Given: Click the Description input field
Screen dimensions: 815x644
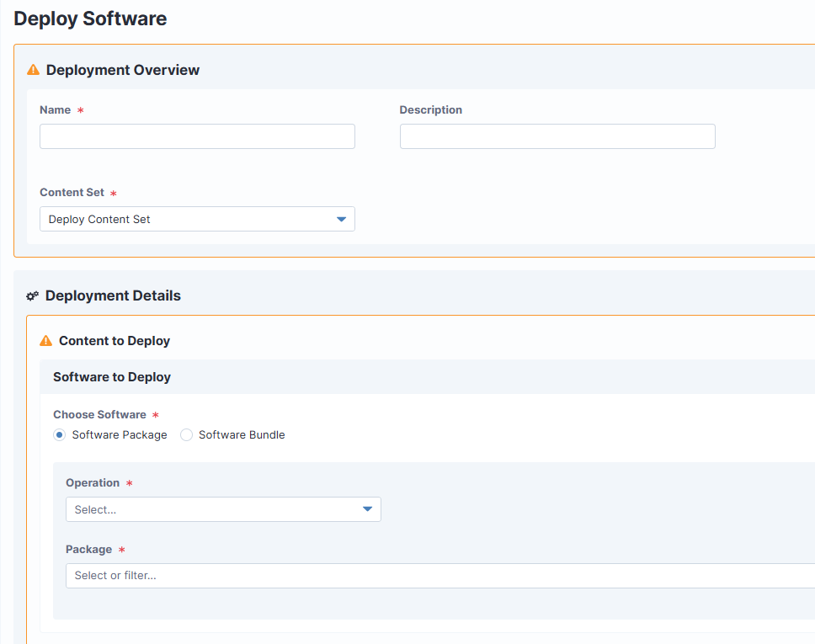Looking at the screenshot, I should 557,136.
